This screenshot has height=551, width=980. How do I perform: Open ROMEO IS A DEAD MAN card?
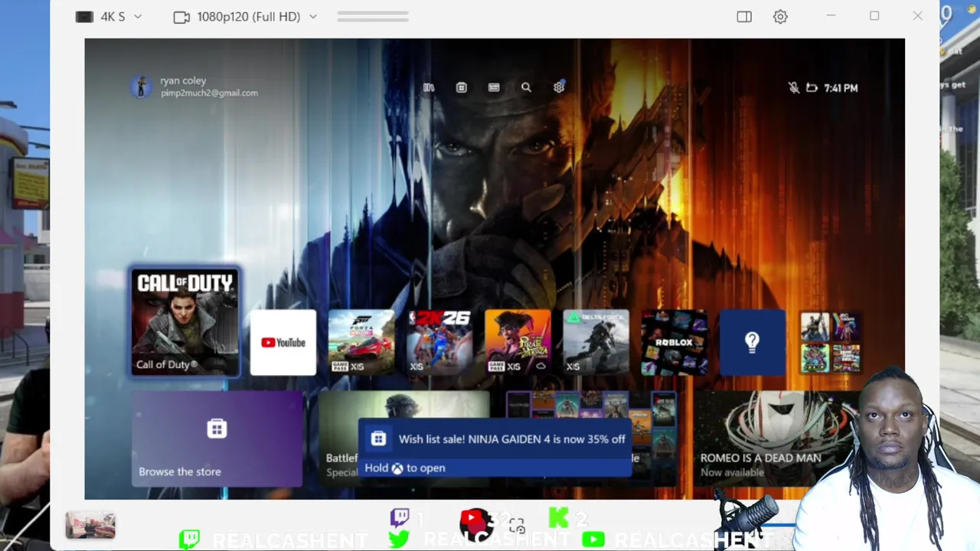pos(773,439)
